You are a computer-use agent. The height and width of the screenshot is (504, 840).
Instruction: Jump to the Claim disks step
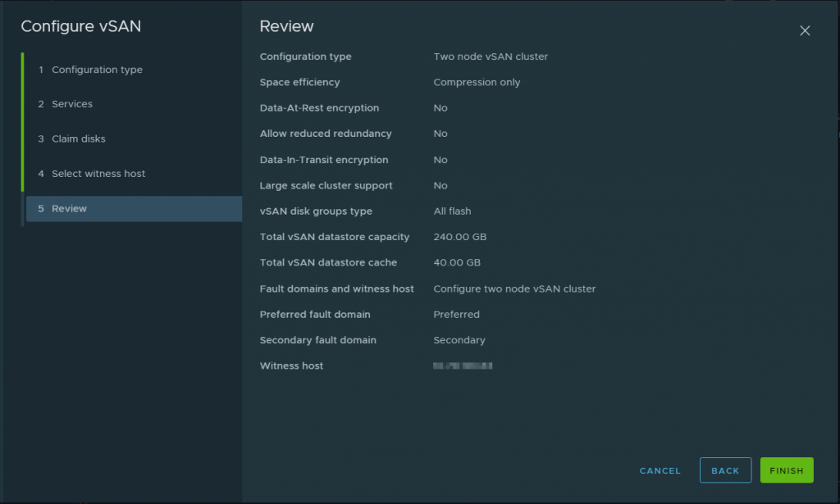[x=79, y=138]
